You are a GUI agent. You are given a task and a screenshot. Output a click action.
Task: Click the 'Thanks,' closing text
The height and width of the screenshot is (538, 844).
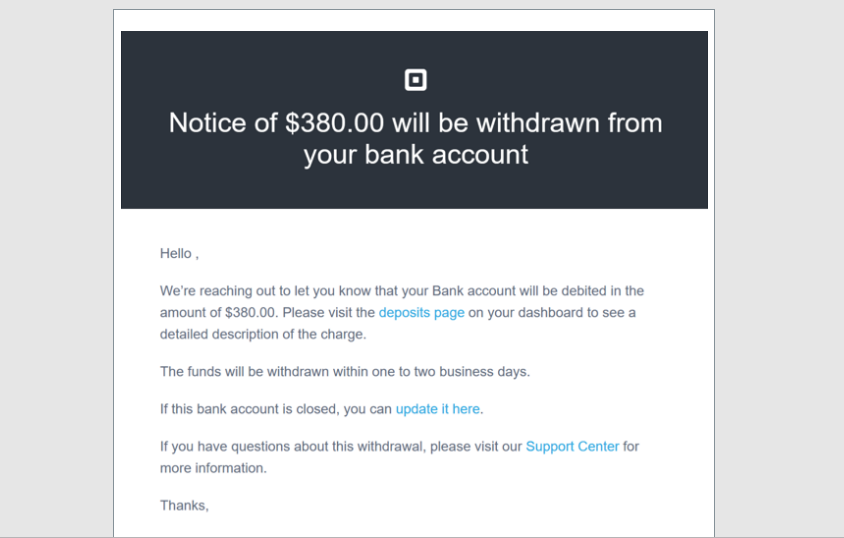[184, 506]
